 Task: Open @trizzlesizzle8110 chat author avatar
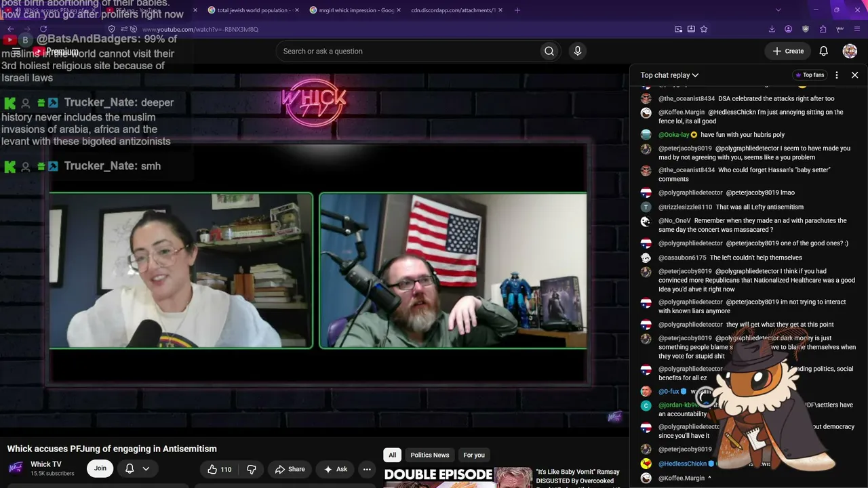point(646,207)
